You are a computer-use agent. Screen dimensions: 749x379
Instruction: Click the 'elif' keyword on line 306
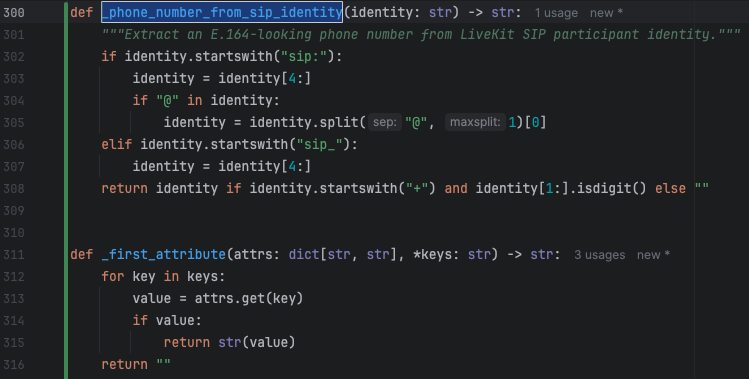[x=117, y=144]
